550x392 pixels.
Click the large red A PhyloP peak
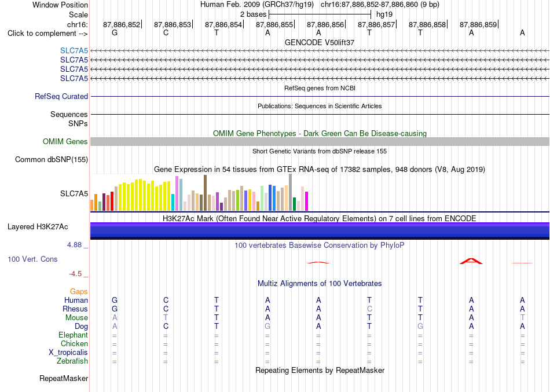click(471, 261)
